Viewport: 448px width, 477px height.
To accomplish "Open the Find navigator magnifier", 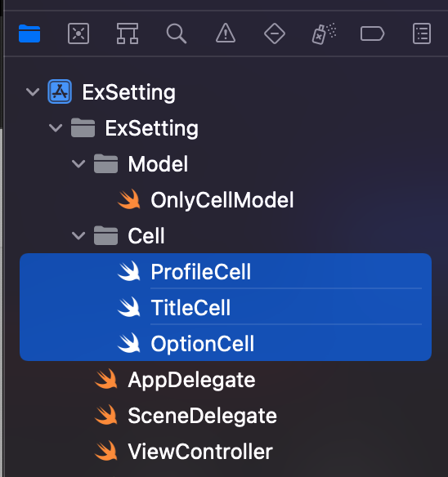I will point(177,33).
